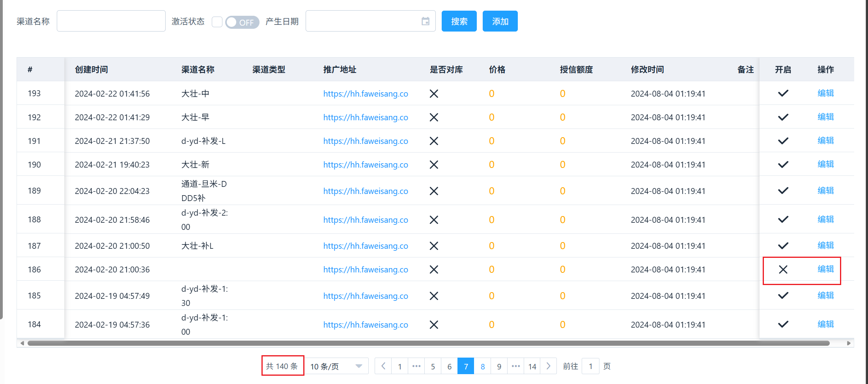Expand the pages before 5 ellipsis
The image size is (868, 384).
click(x=416, y=366)
